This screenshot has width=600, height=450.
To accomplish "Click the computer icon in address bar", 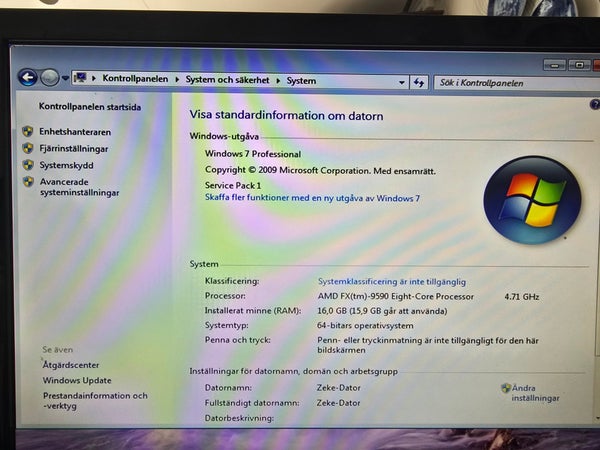I will (x=80, y=78).
